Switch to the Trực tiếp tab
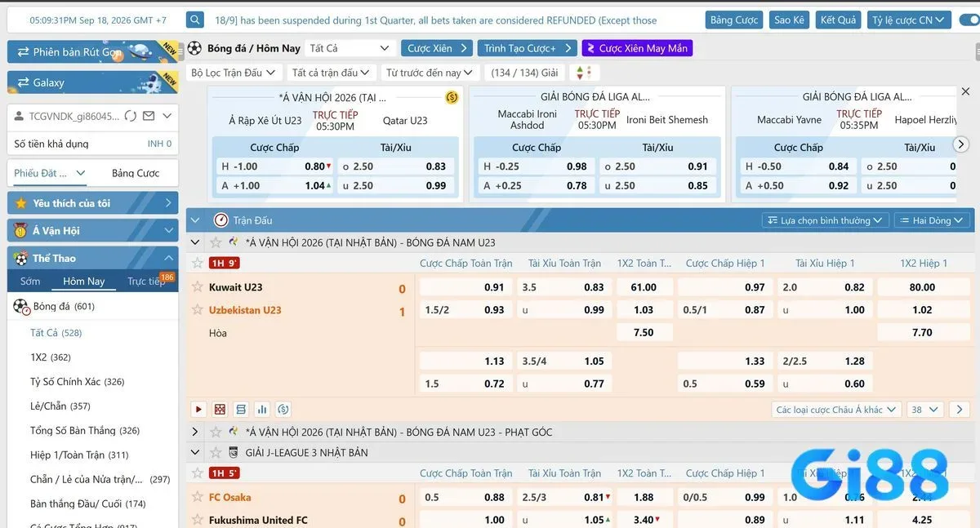The image size is (980, 528). point(146,282)
